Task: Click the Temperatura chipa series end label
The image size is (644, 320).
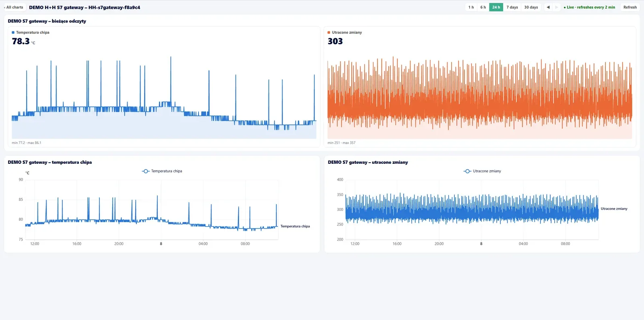Action: 295,226
